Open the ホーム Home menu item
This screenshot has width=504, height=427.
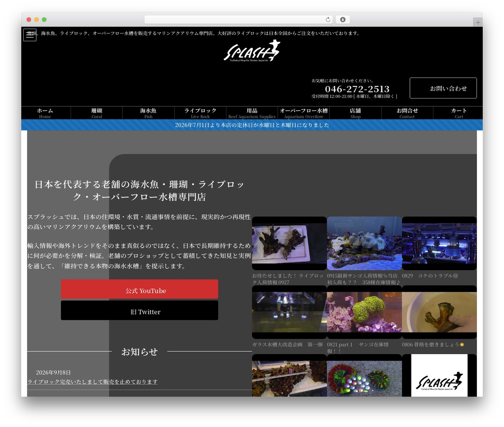tap(45, 113)
